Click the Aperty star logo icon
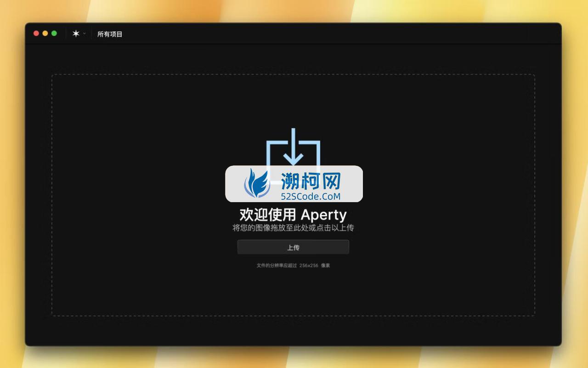Viewport: 588px width, 368px height. tap(76, 34)
